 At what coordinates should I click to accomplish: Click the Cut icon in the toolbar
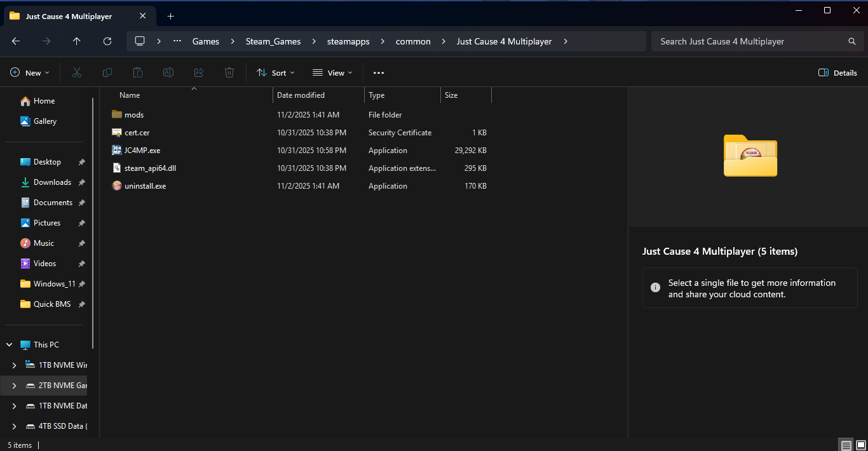(76, 72)
